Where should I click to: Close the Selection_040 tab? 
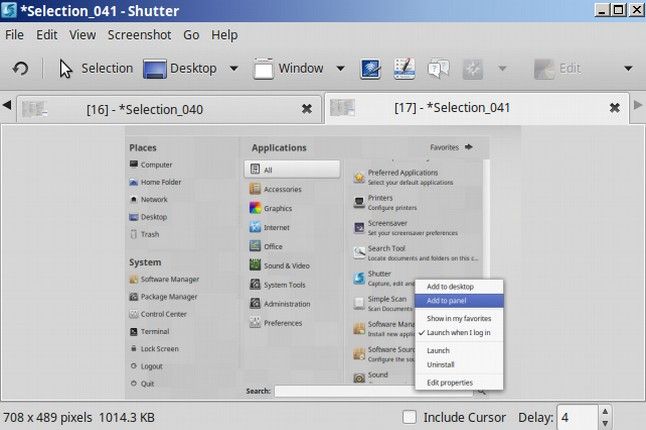pyautogui.click(x=307, y=109)
